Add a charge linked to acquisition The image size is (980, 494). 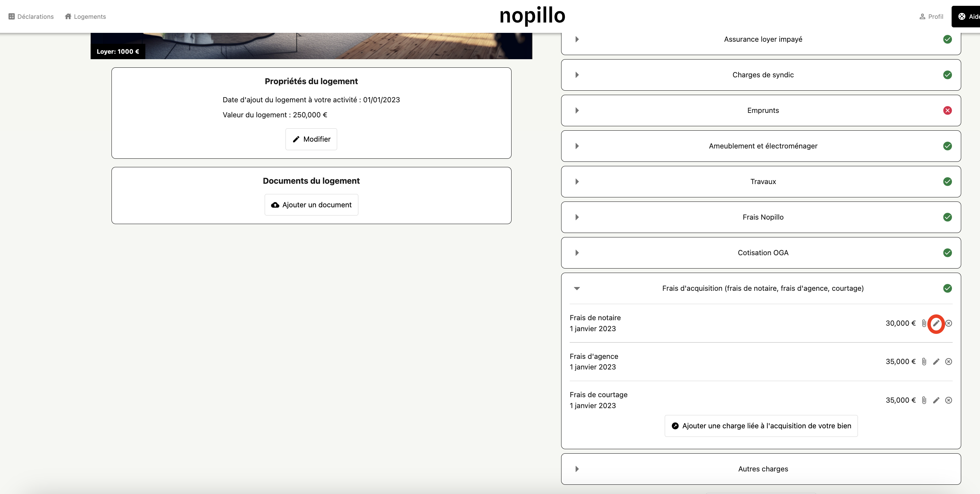tap(761, 426)
